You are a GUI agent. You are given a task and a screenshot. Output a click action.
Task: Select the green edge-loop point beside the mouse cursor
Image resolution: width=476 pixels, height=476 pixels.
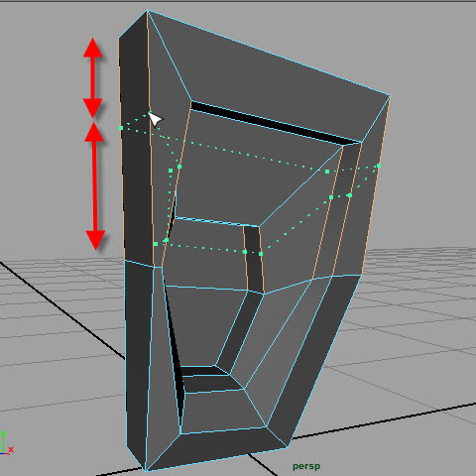(x=149, y=114)
